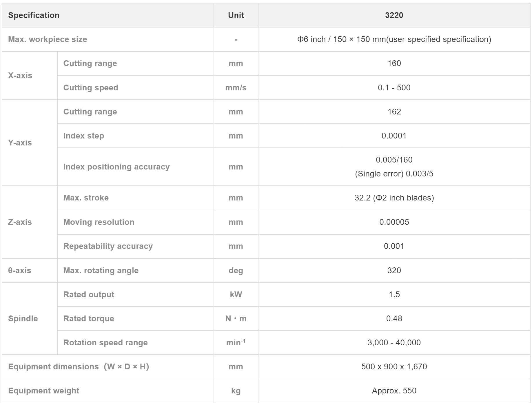Click the 3220 model column header
532x405 pixels.
[394, 15]
